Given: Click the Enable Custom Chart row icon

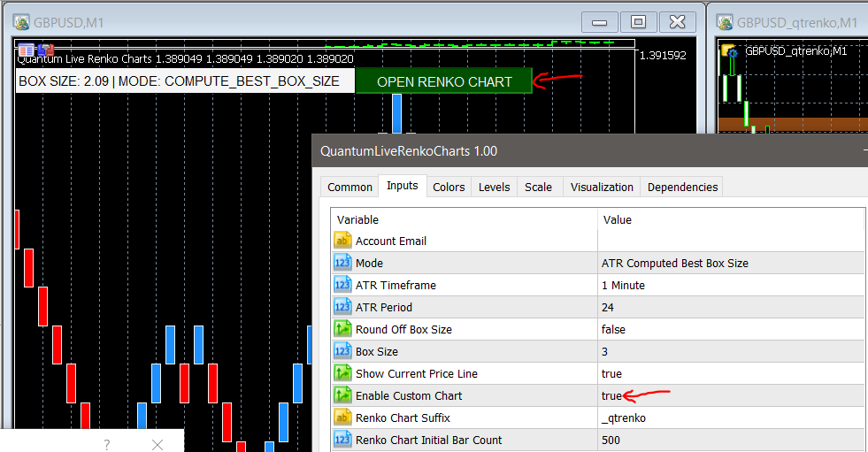Looking at the screenshot, I should click(x=342, y=395).
